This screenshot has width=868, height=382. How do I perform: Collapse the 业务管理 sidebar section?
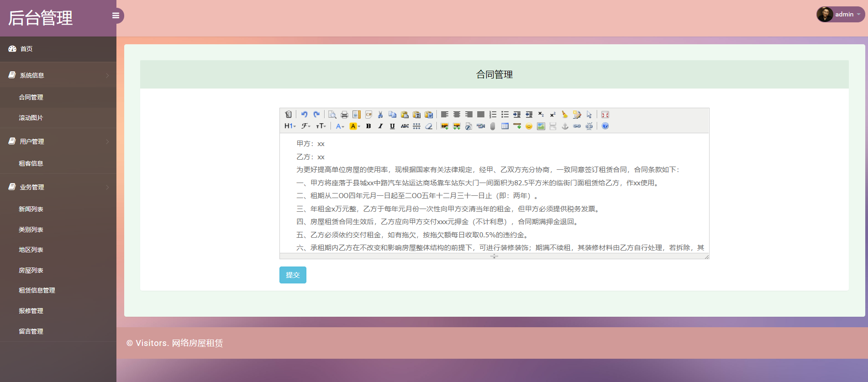point(58,187)
